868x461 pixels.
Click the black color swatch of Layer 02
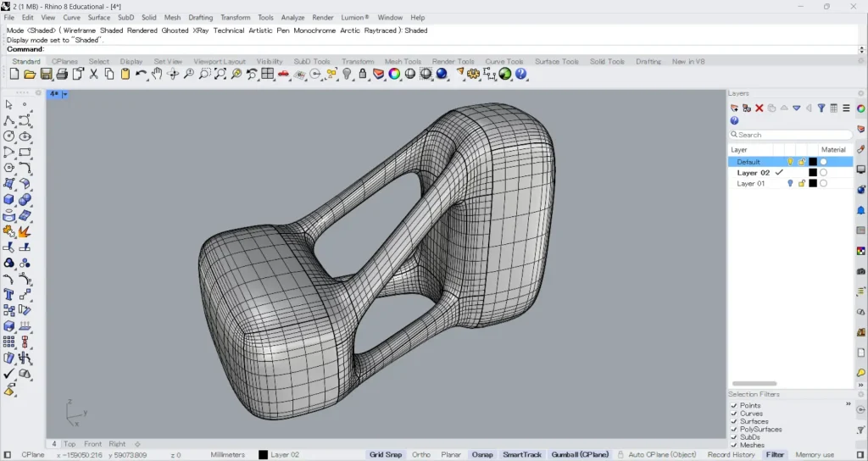pos(813,173)
